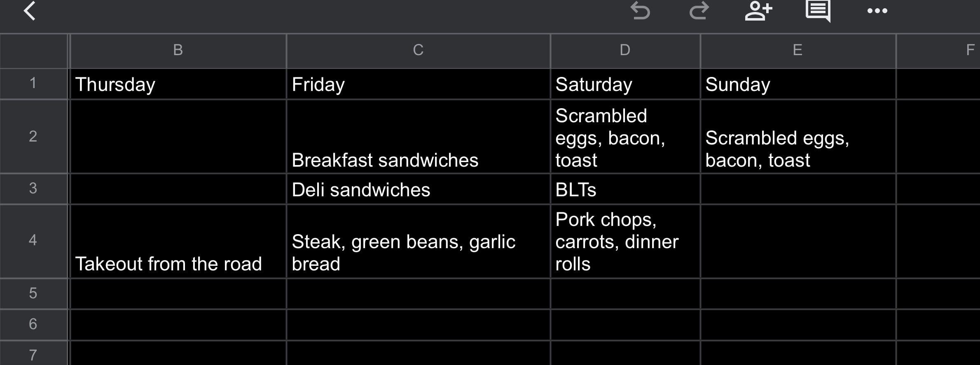
Task: Select the Breakfast sandwiches cell
Action: (x=418, y=137)
